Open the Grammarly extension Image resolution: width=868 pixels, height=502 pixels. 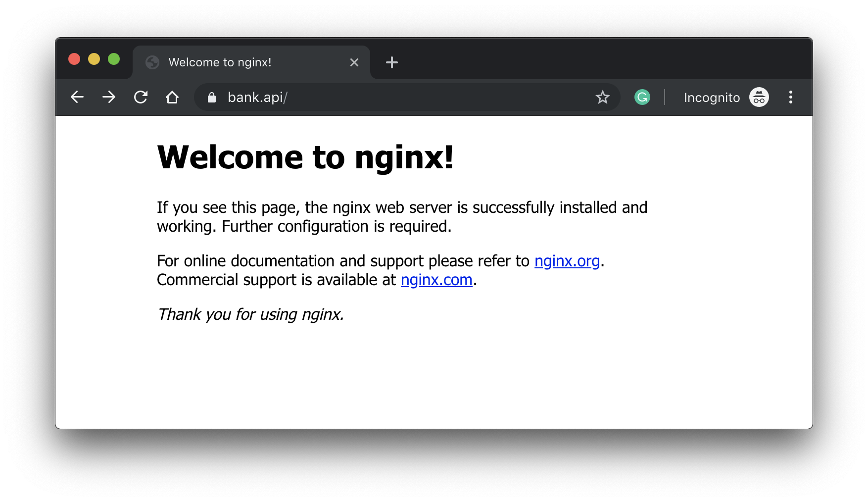pyautogui.click(x=642, y=97)
